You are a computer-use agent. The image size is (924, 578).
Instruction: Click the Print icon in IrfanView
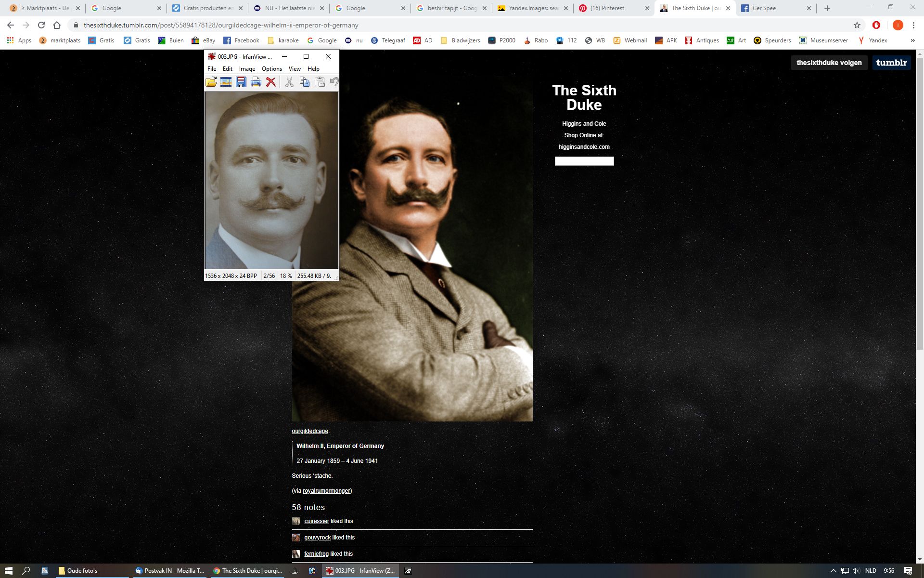tap(256, 82)
